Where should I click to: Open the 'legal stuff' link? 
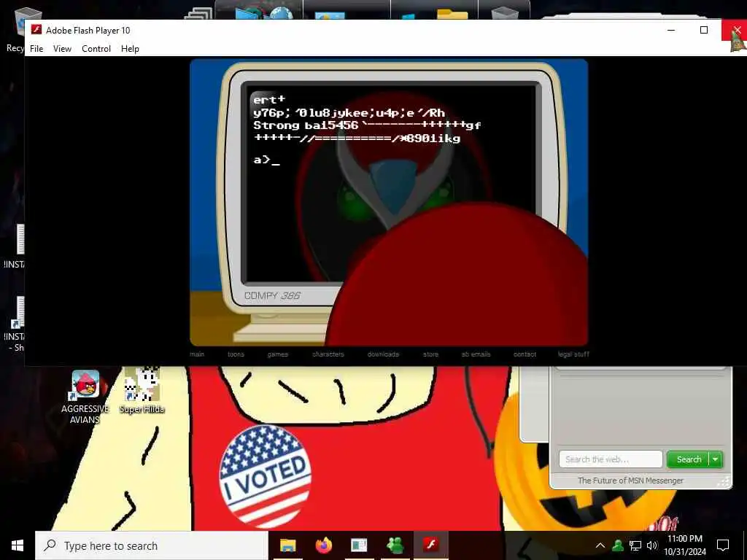tap(573, 354)
